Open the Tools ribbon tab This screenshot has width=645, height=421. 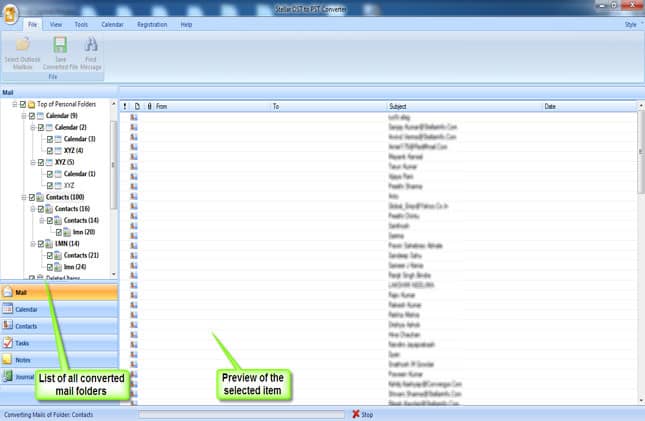(81, 25)
